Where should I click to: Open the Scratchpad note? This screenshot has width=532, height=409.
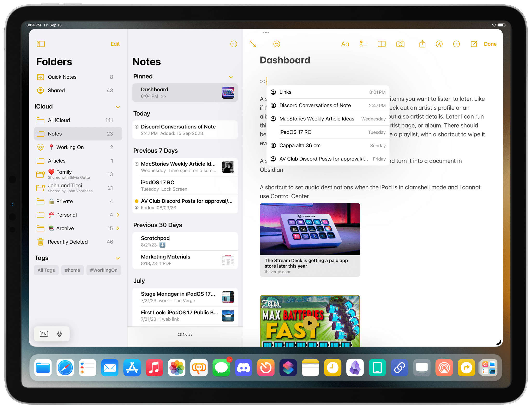coord(185,241)
